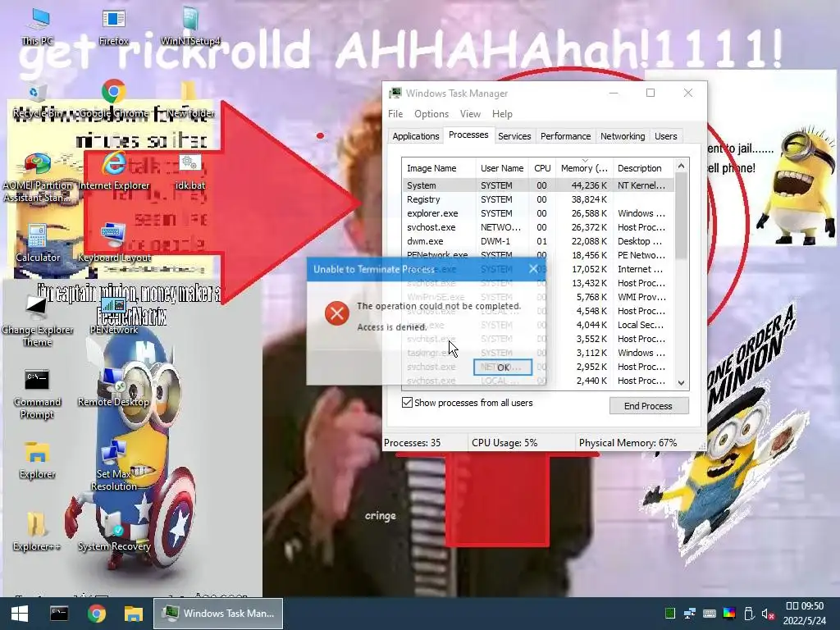Click OK in the error dialog
The width and height of the screenshot is (840, 630).
pyautogui.click(x=503, y=367)
